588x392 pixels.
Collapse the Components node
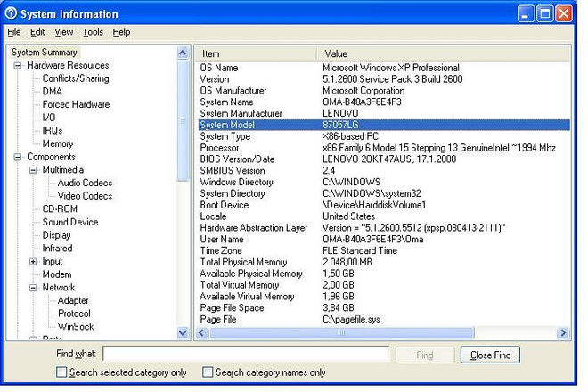(x=17, y=157)
